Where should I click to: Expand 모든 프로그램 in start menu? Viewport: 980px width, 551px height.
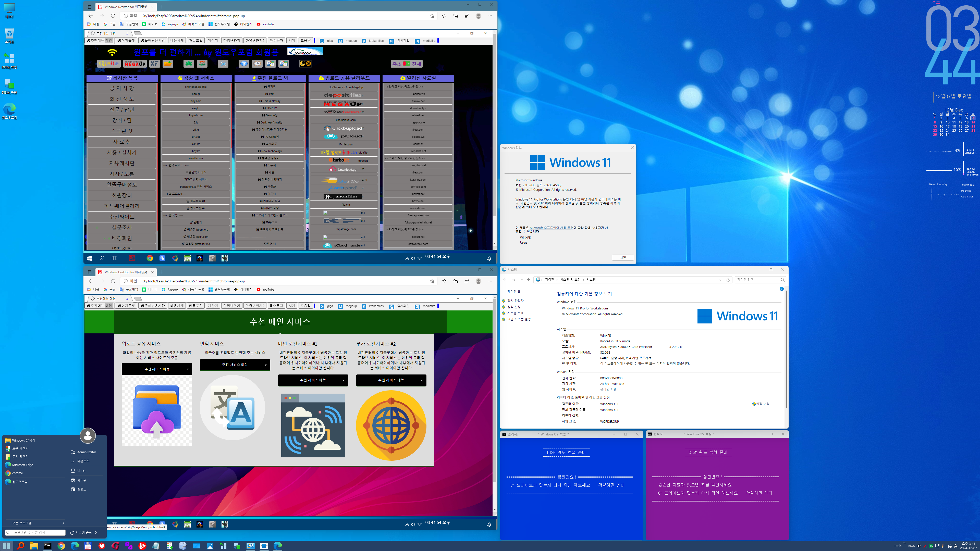click(35, 523)
